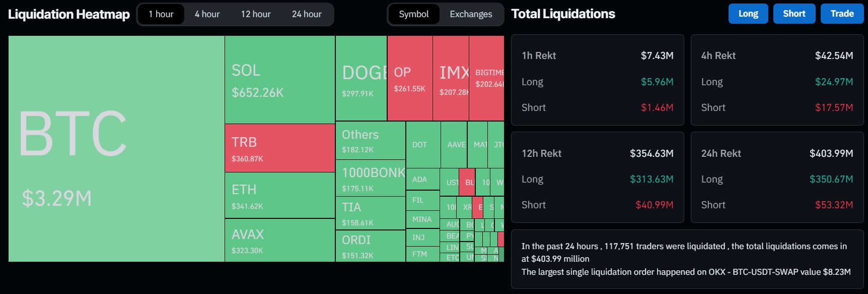
Task: Open the Trade button
Action: (x=842, y=14)
